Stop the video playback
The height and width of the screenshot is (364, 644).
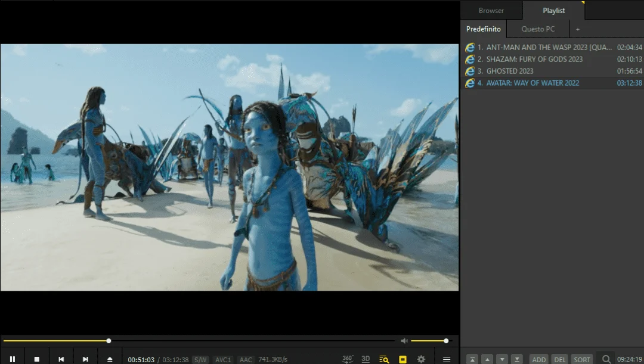coord(36,359)
